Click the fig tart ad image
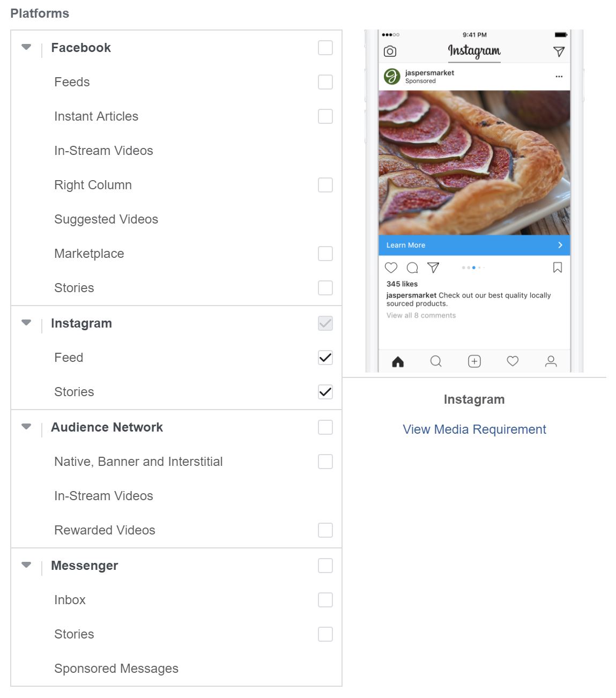Image resolution: width=616 pixels, height=698 pixels. (x=474, y=162)
